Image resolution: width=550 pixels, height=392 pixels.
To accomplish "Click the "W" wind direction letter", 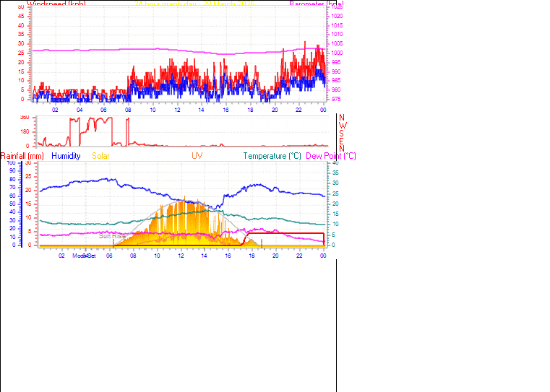I will tap(343, 126).
